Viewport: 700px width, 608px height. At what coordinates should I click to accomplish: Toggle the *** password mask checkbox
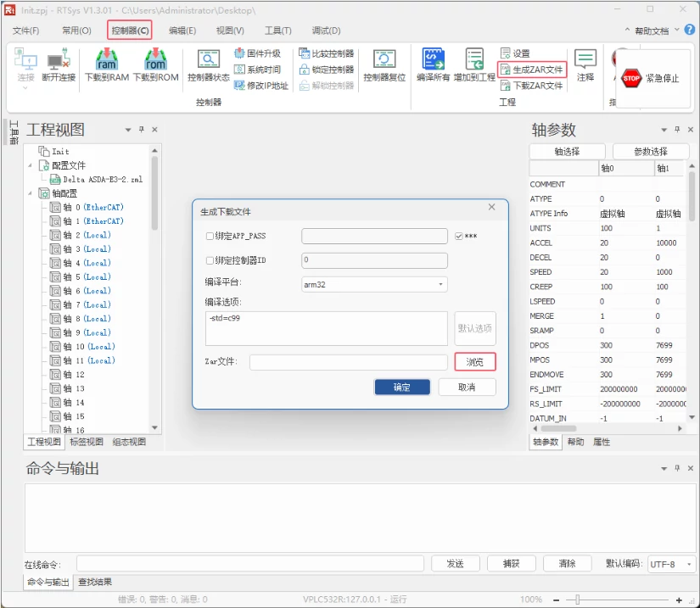pyautogui.click(x=459, y=237)
